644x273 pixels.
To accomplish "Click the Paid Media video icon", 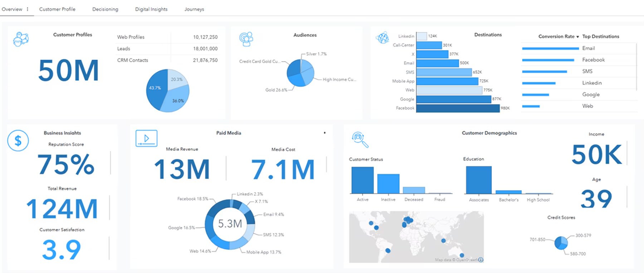I will click(146, 138).
